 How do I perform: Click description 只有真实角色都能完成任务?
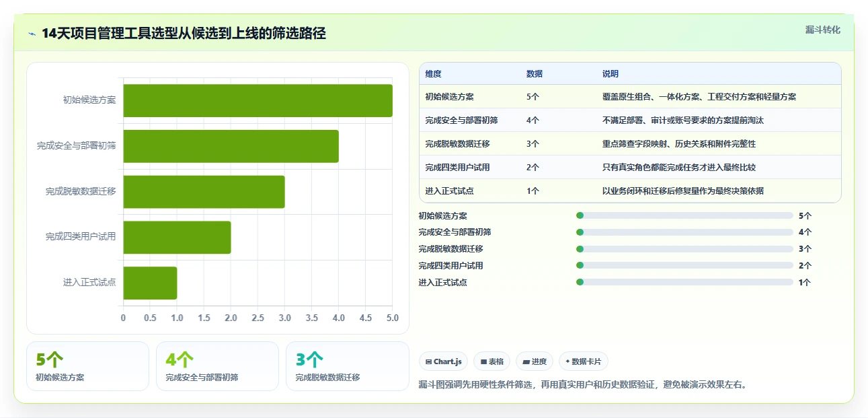tap(679, 168)
